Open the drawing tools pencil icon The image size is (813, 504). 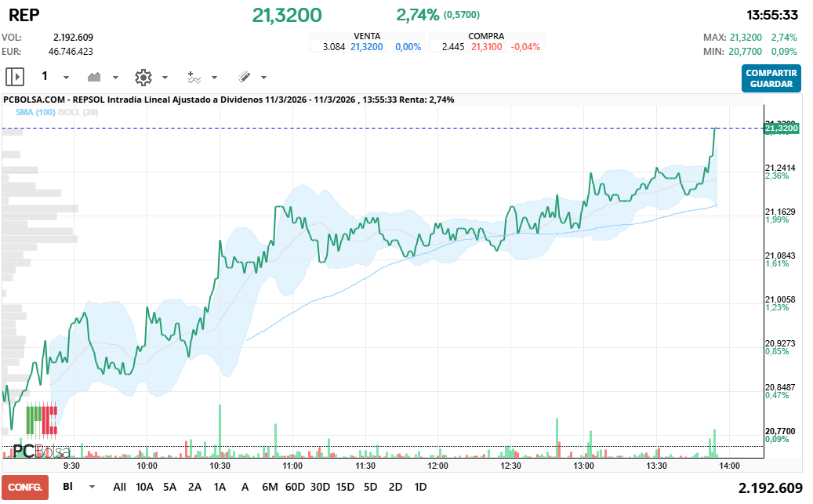(244, 76)
